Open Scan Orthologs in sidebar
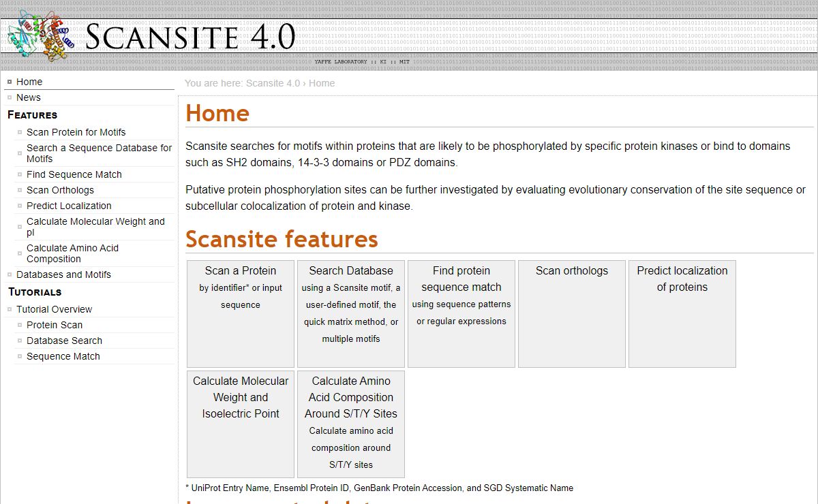The image size is (818, 504). [60, 190]
